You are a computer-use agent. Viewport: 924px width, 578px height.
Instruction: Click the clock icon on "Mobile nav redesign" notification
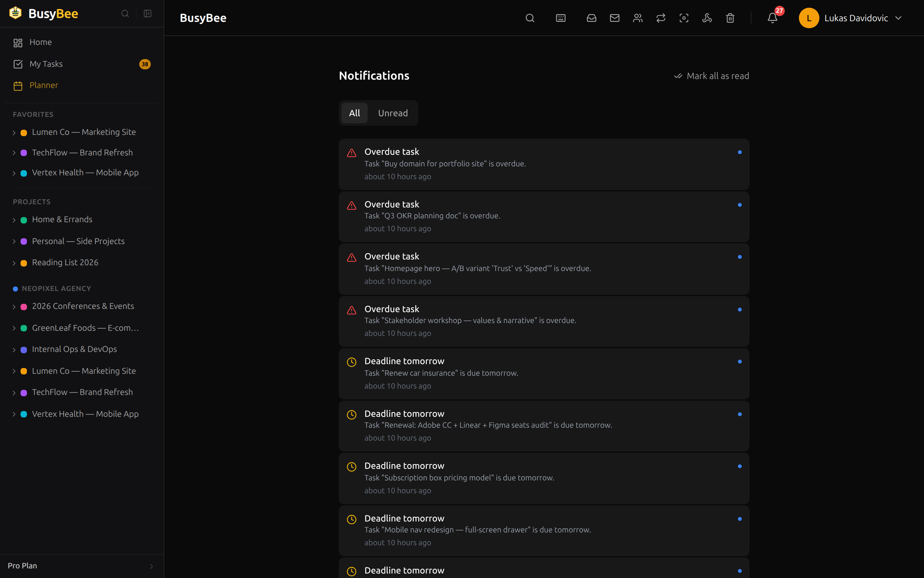click(351, 519)
